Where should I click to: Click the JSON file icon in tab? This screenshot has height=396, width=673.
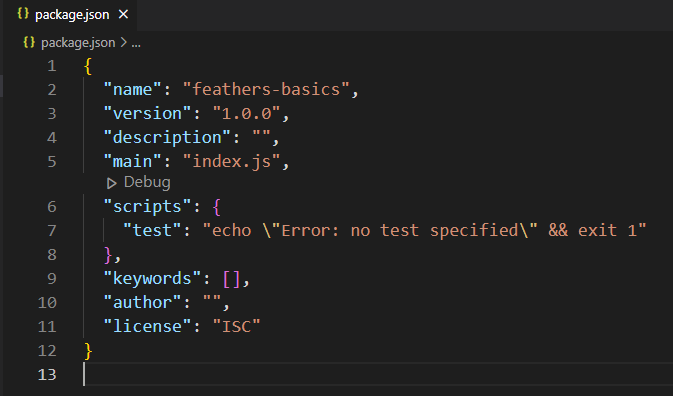point(23,14)
